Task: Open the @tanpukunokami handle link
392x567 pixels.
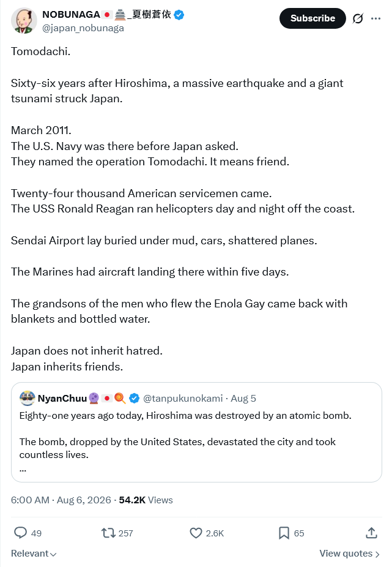Action: (183, 398)
